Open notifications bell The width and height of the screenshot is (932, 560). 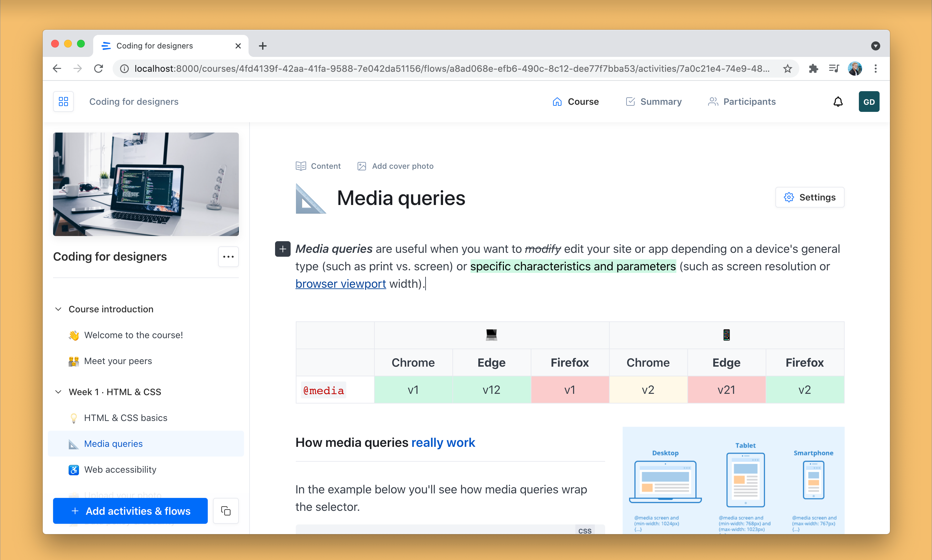tap(838, 102)
